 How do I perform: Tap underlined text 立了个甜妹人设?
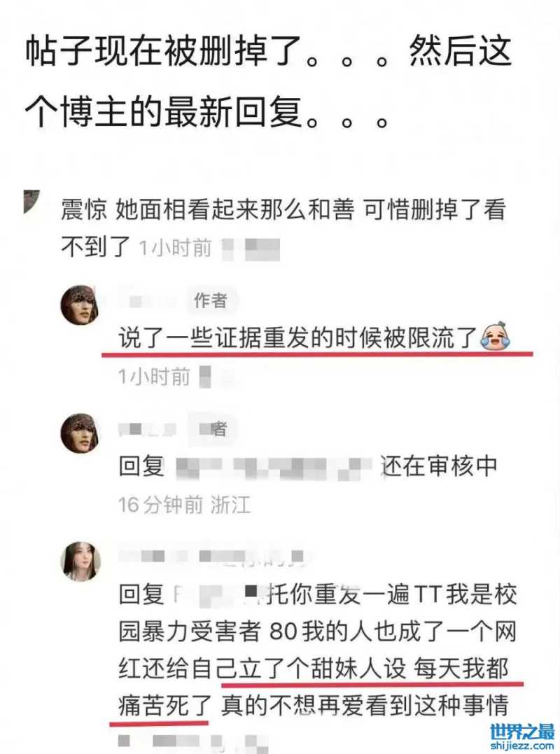(x=311, y=669)
